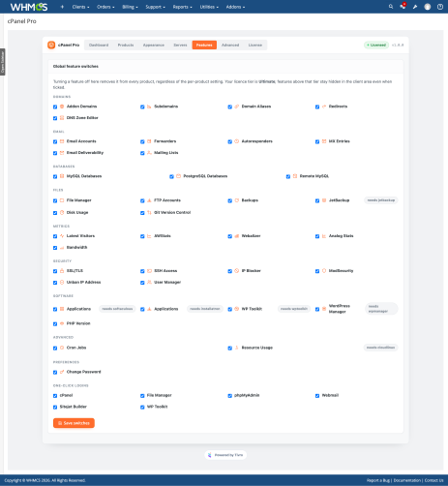
Task: Click the Addon Domains globe icon
Action: pos(62,106)
